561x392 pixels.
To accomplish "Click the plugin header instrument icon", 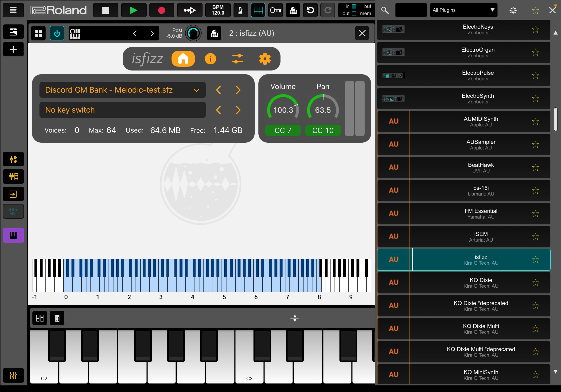I will pyautogui.click(x=214, y=33).
